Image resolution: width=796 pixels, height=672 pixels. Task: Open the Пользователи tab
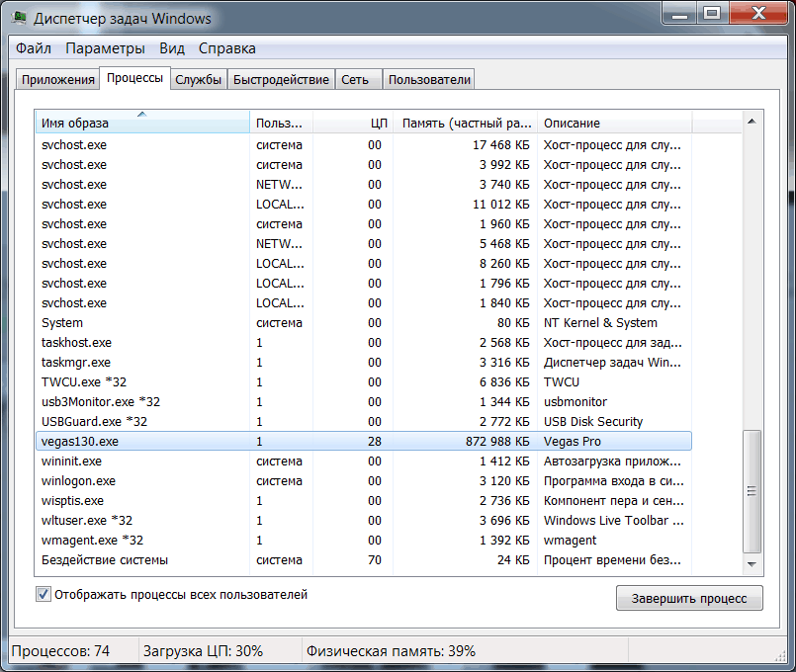[429, 80]
